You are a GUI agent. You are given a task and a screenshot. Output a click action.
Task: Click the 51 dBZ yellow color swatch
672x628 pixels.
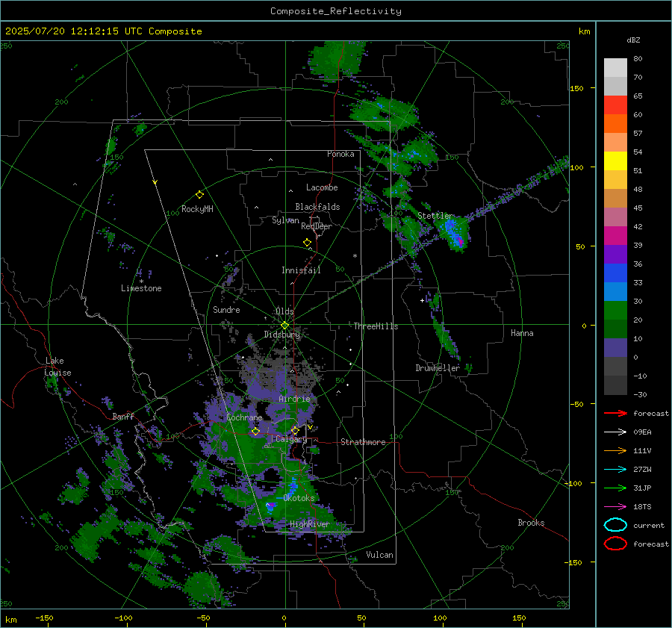pos(615,161)
